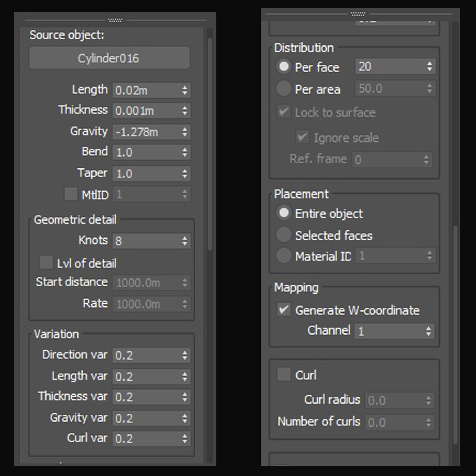Enable the MtlID checkbox
Viewport: 476px width, 476px height.
[71, 194]
